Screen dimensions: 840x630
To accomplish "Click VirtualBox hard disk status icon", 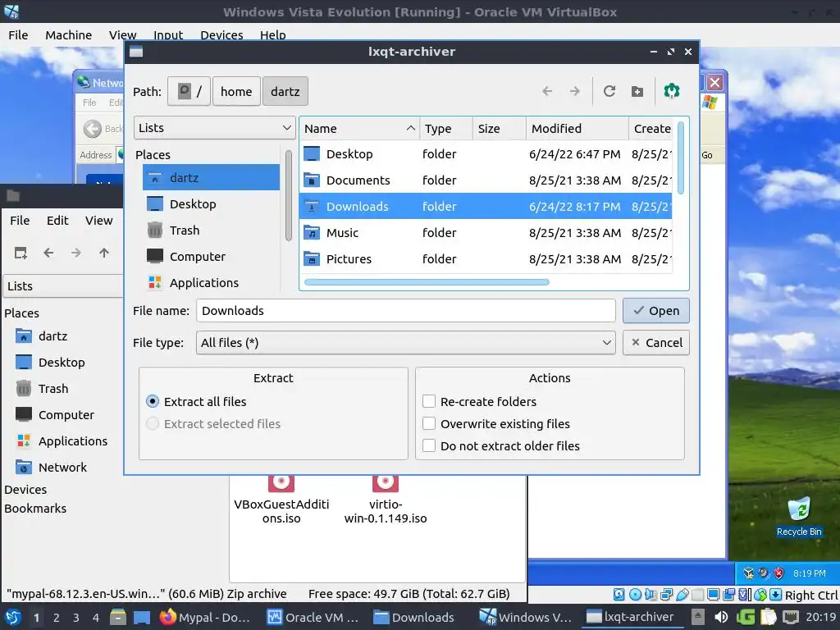I will (619, 595).
